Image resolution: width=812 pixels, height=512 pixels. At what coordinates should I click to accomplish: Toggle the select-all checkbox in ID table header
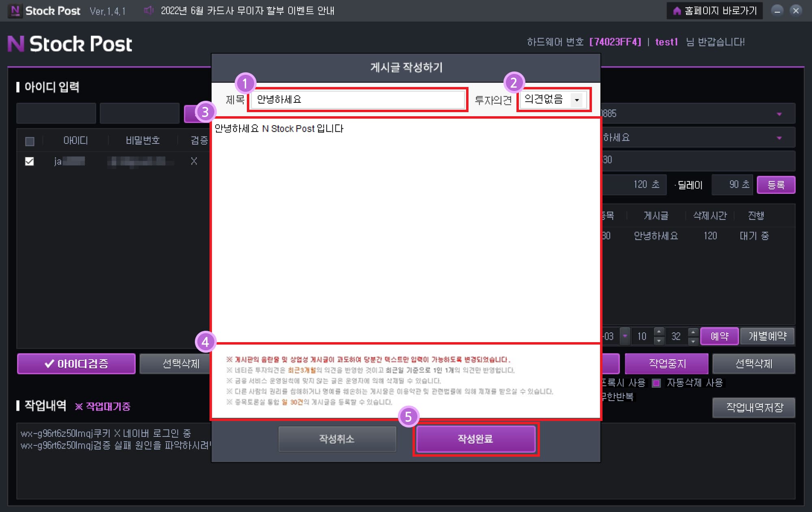click(x=30, y=141)
